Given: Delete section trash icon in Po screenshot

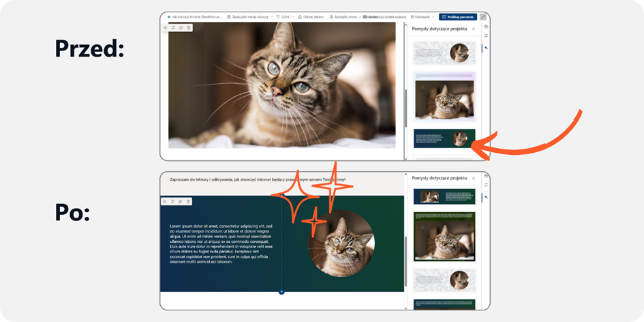Looking at the screenshot, I should (x=189, y=201).
